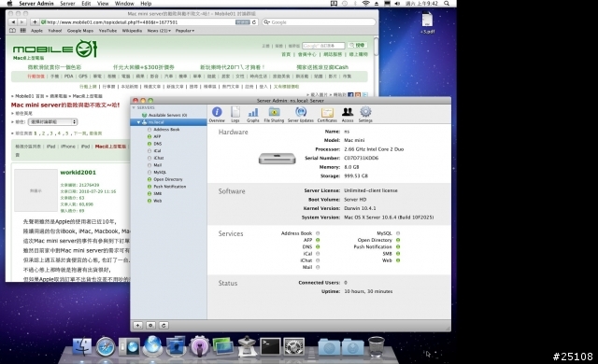Open the Downloads folder stack in Dock
This screenshot has height=364, width=598.
352,347
